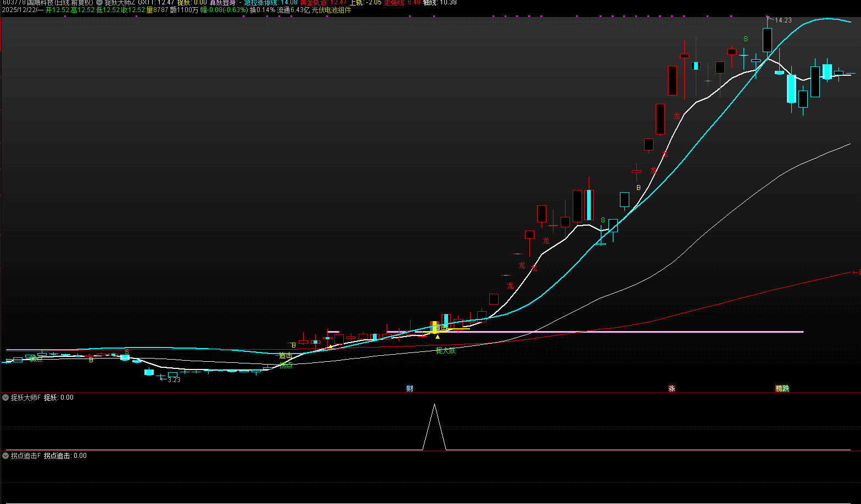
Task: Click the yellow 追击 signal label
Action: [286, 356]
